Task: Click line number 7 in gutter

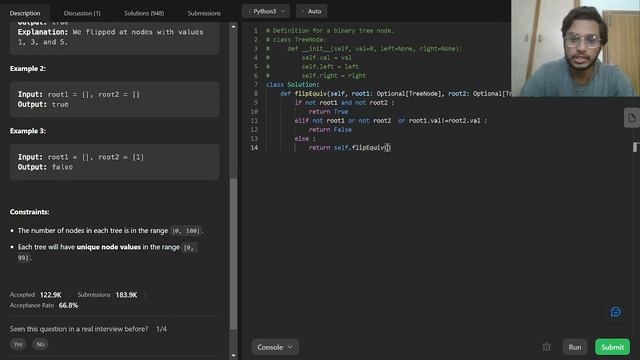Action: point(256,84)
